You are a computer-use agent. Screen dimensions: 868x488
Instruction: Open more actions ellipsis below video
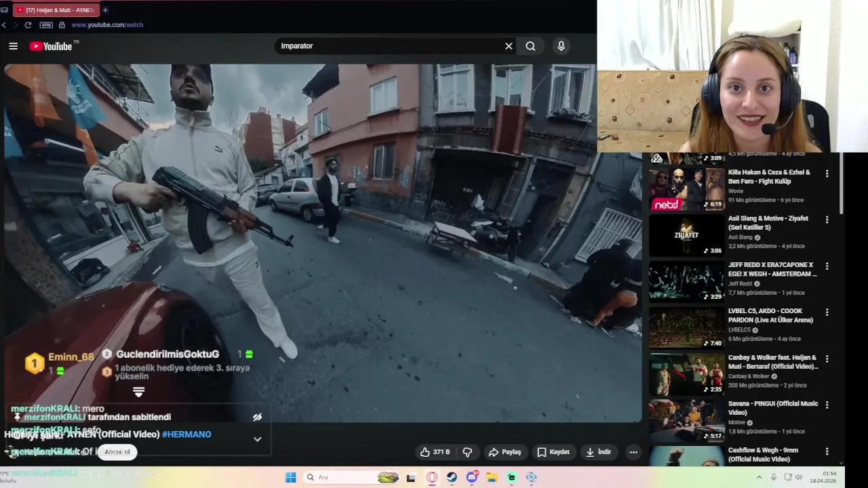633,452
